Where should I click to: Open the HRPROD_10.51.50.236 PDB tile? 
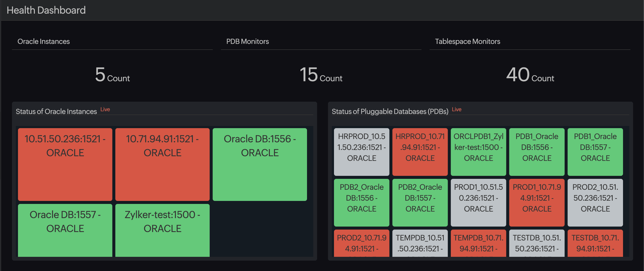pos(361,151)
